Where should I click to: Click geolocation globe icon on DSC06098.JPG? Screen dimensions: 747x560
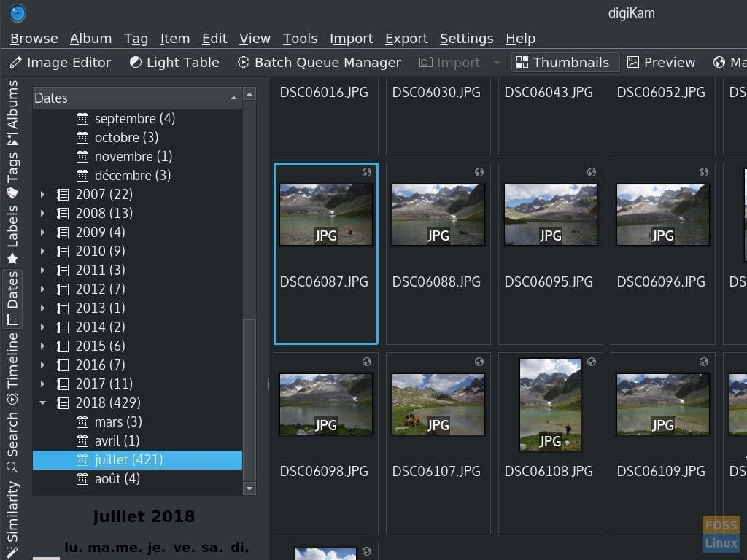click(x=366, y=362)
